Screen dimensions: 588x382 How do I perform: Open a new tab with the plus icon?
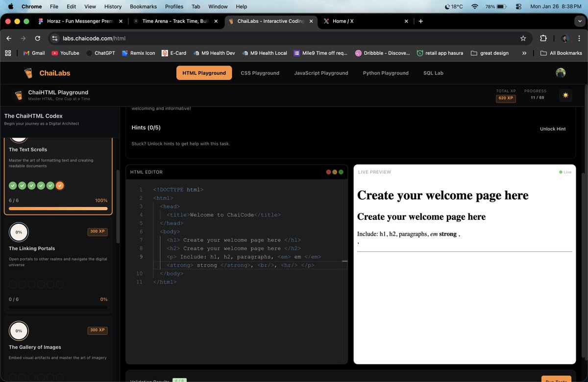click(420, 21)
